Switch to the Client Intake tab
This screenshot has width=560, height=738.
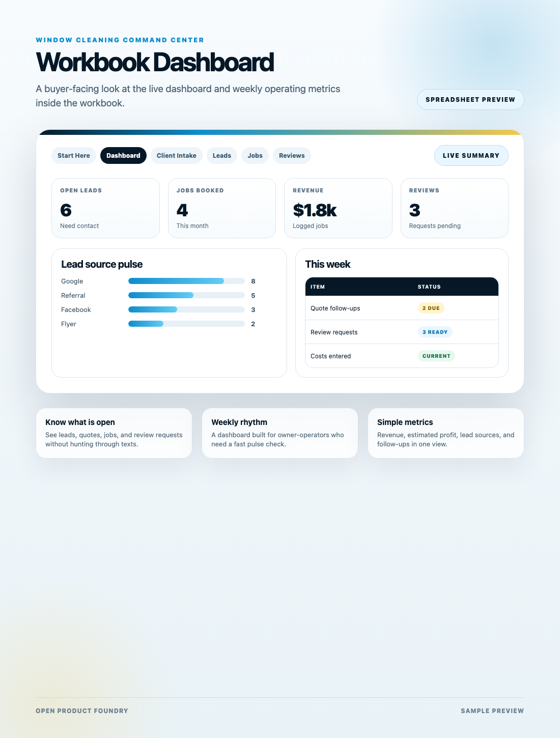[177, 156]
